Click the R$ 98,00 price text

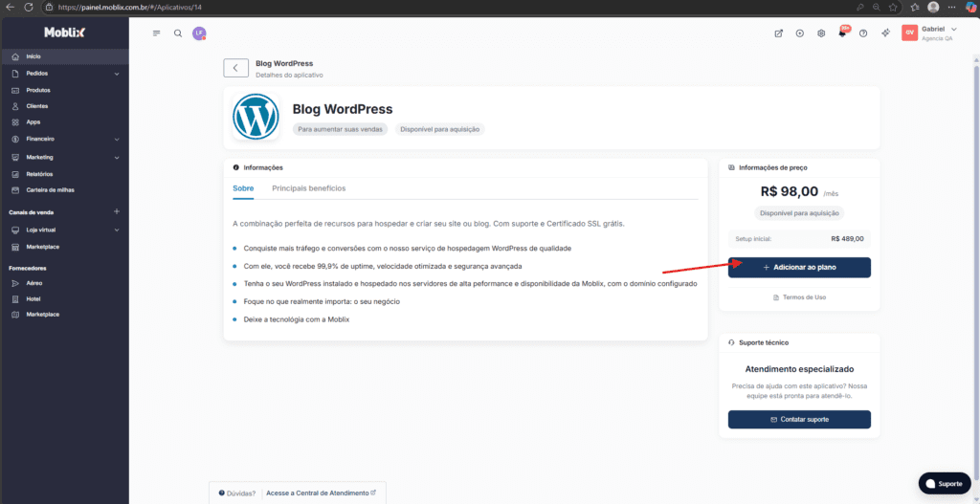[x=790, y=191]
